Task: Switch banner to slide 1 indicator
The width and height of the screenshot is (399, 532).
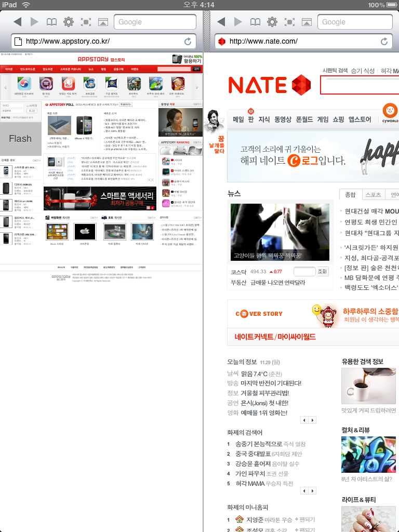Action: pyautogui.click(x=148, y=208)
